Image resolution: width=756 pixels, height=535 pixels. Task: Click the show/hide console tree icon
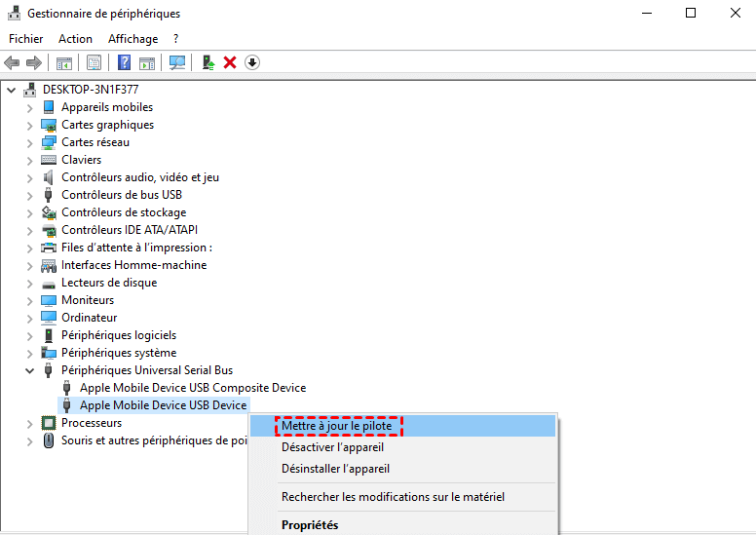[64, 62]
